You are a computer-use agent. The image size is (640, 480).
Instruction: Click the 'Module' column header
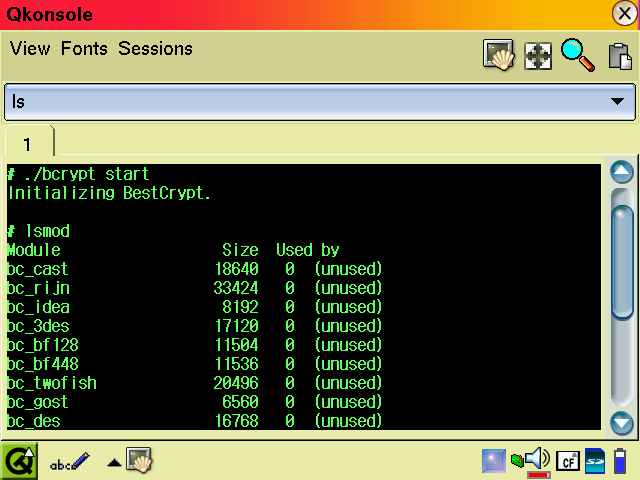34,250
